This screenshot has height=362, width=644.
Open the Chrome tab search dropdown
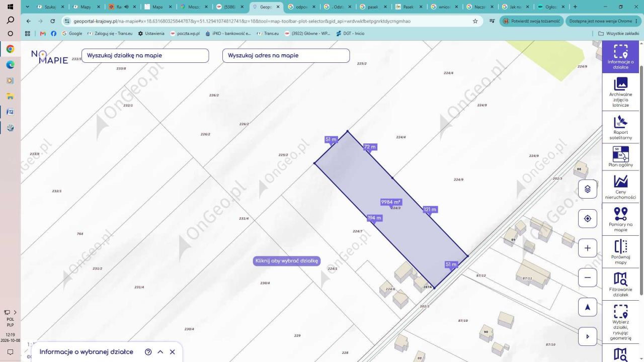click(x=27, y=7)
